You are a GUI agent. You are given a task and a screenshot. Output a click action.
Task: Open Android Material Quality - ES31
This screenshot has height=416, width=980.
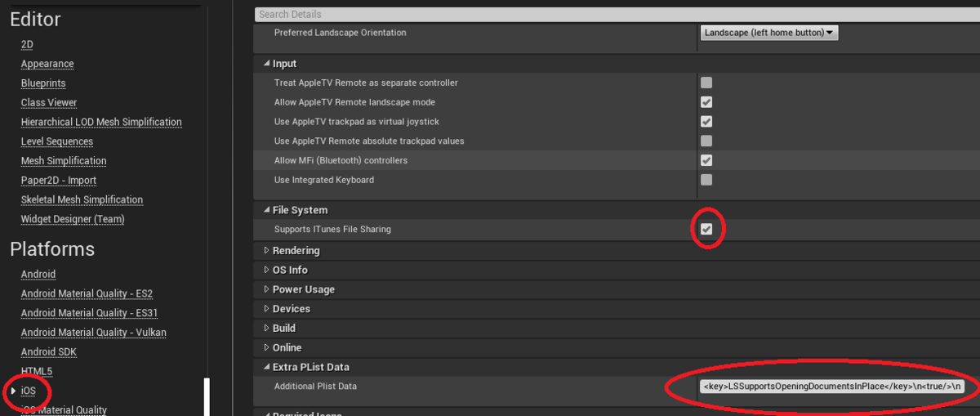(x=90, y=313)
